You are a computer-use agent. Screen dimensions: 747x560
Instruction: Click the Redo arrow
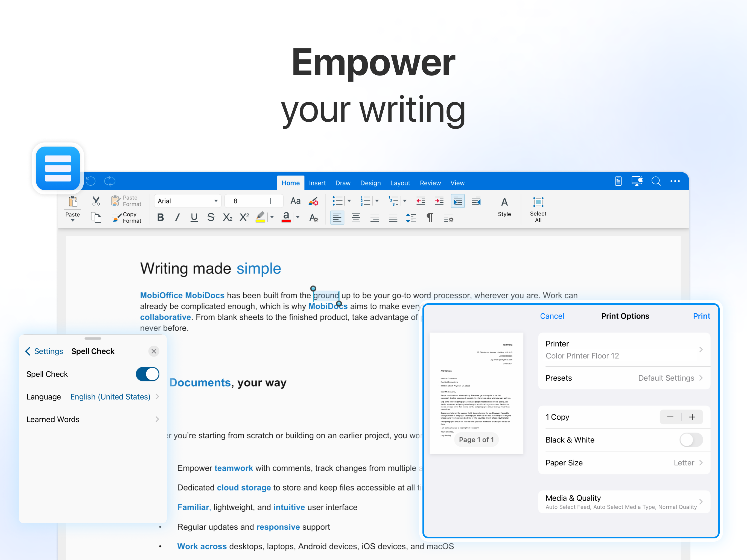pos(110,181)
